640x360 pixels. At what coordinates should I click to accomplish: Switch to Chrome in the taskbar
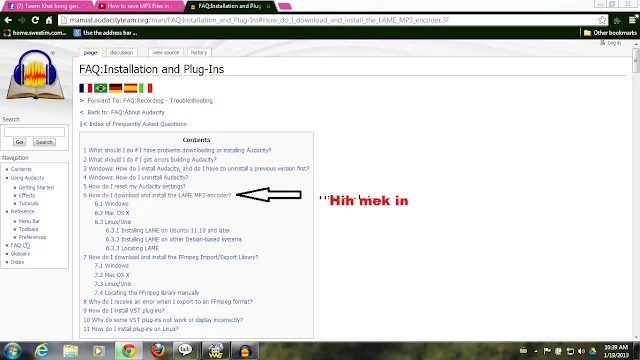[129, 351]
